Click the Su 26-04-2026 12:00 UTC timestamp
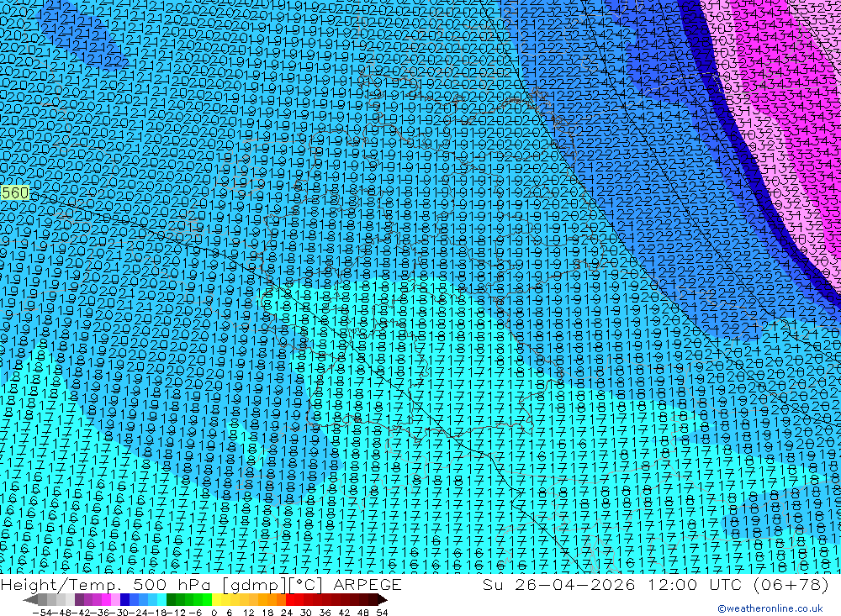 click(655, 584)
